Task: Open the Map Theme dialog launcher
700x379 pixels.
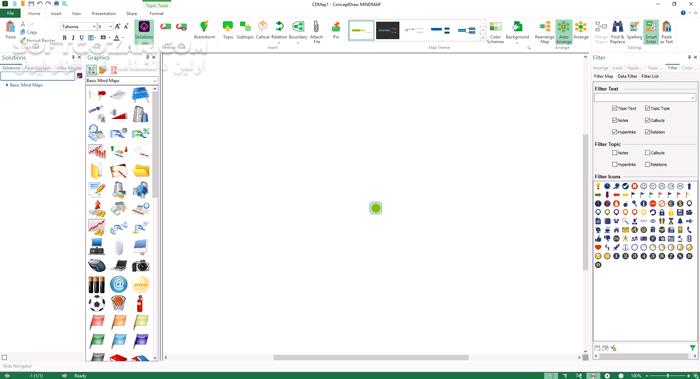Action: click(x=529, y=47)
